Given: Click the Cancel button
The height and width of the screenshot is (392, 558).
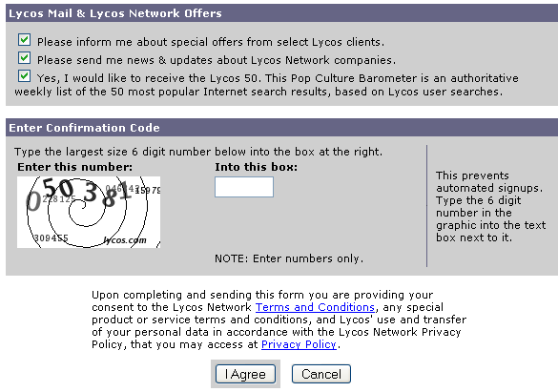Looking at the screenshot, I should (x=321, y=374).
